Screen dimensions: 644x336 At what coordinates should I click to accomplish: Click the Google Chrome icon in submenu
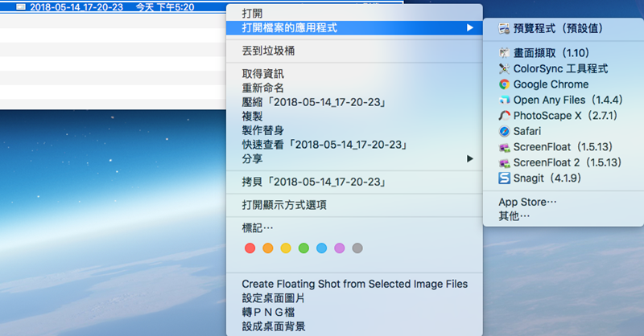[x=504, y=84]
